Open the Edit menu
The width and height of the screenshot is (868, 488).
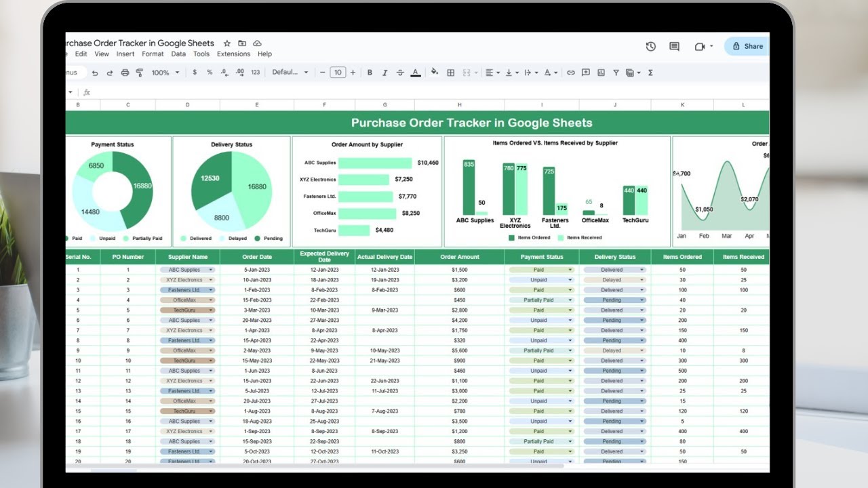coord(81,54)
